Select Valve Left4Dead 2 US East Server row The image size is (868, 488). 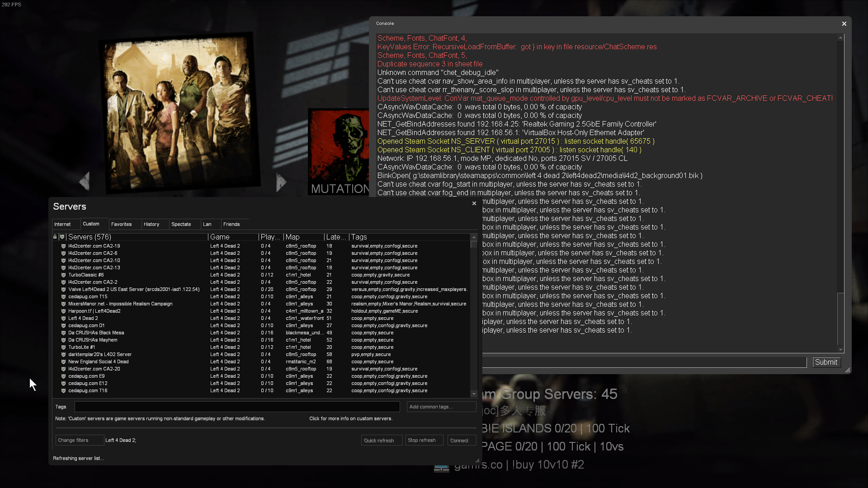pyautogui.click(x=134, y=289)
